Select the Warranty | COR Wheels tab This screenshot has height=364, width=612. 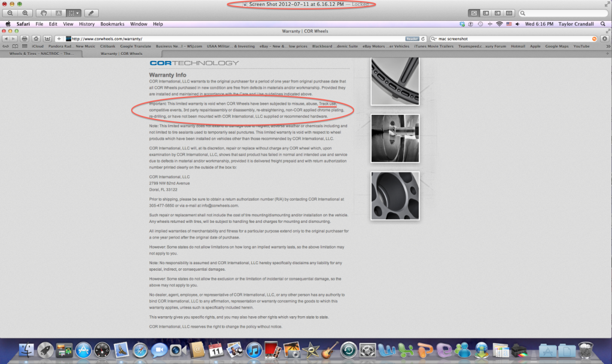pos(121,53)
